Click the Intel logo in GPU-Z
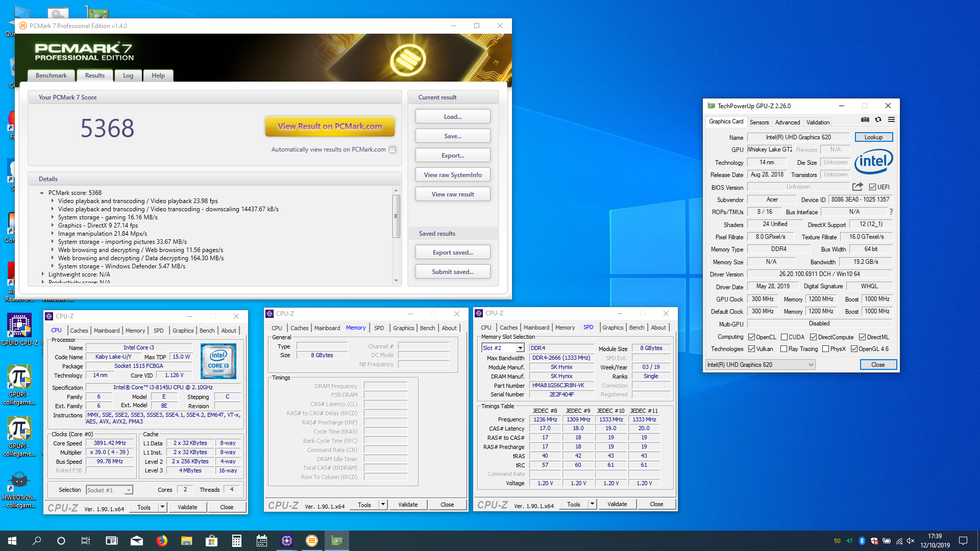Viewport: 980px width, 551px height. 873,162
